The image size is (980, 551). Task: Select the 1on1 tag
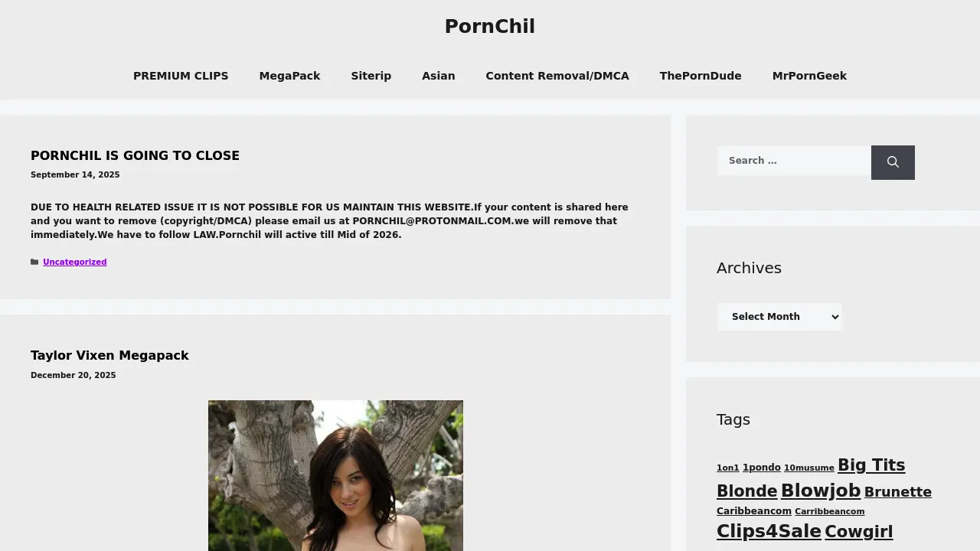728,468
